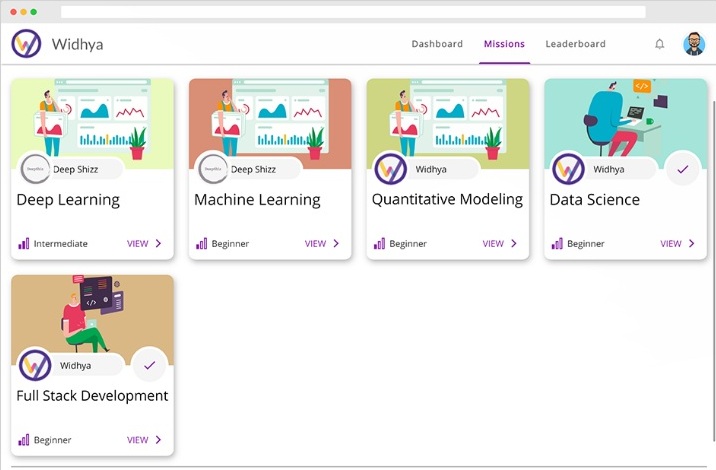
Task: Click Widhya provider label on Data Science card
Action: click(x=608, y=169)
